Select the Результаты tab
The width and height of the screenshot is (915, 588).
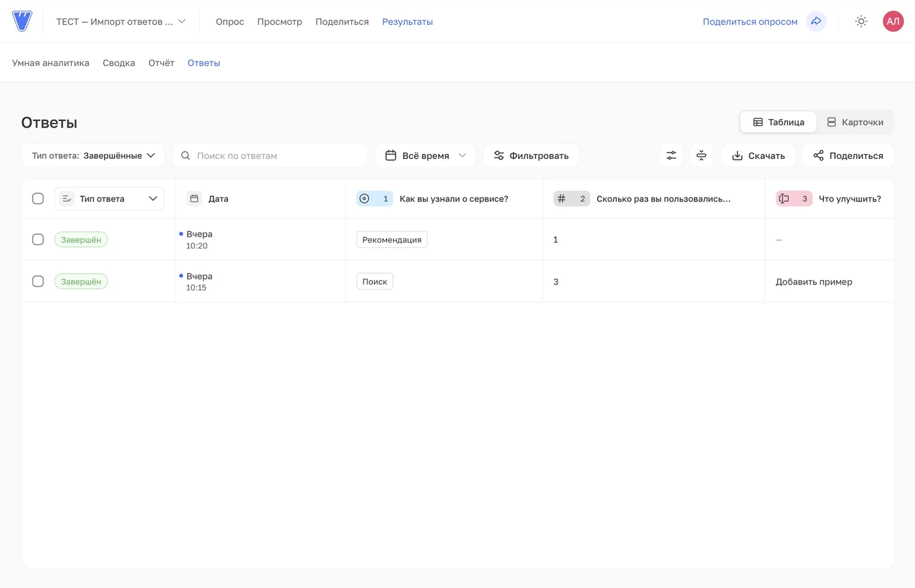click(x=407, y=22)
